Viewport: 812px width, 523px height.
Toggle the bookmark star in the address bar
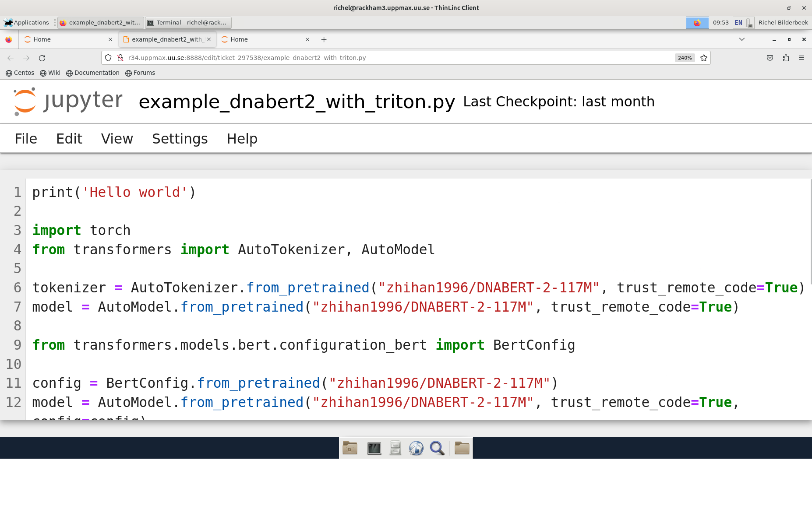point(704,57)
